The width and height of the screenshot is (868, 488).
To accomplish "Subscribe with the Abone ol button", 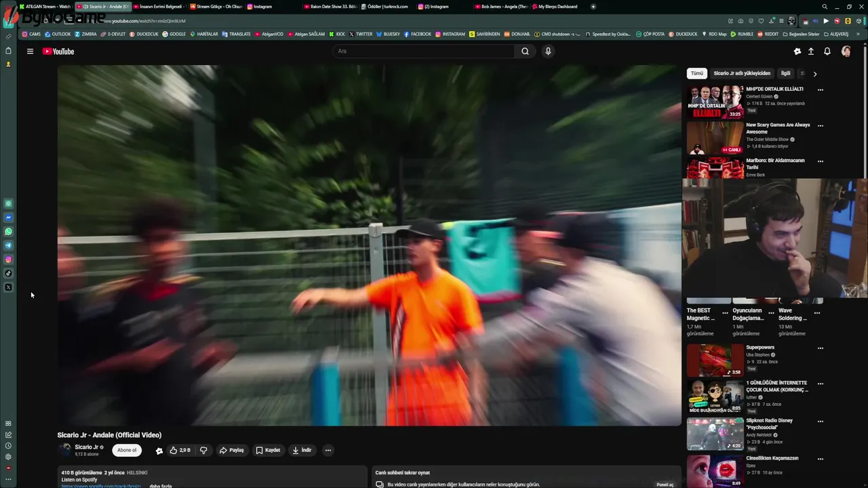I will tap(127, 450).
